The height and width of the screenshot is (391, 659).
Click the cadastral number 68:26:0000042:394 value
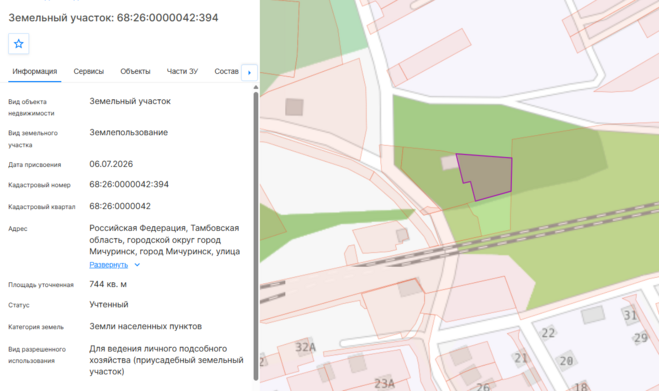point(129,185)
